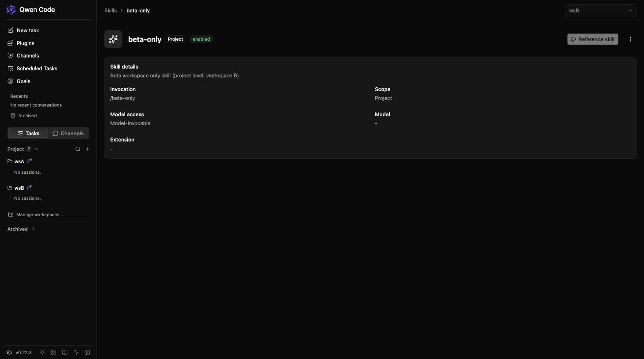
Task: Open the activity pulse icon
Action: click(76, 352)
